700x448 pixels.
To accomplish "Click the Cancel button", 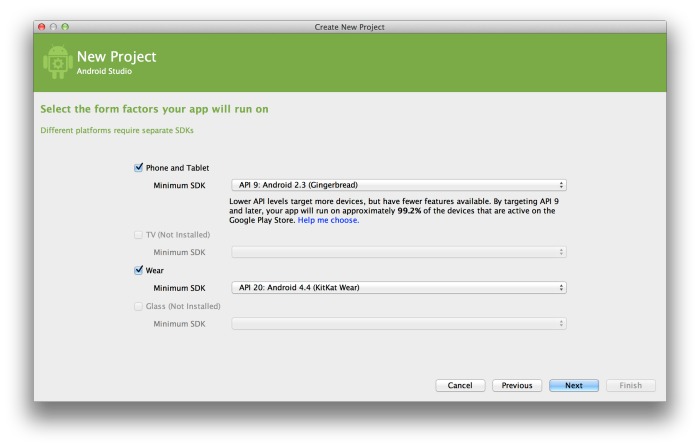I will 460,386.
